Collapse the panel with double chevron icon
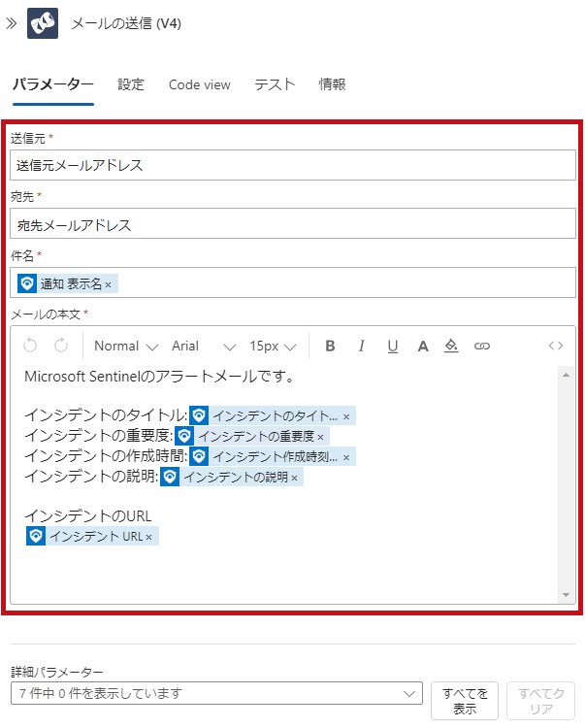This screenshot has height=728, width=585. point(11,23)
